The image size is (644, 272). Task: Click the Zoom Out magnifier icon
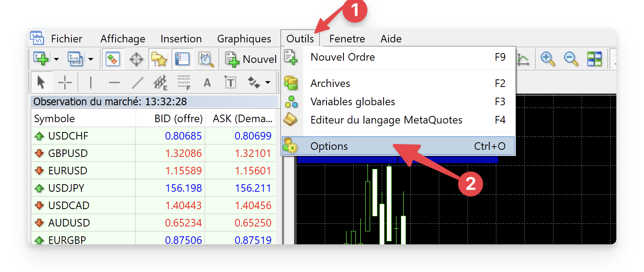(x=571, y=59)
